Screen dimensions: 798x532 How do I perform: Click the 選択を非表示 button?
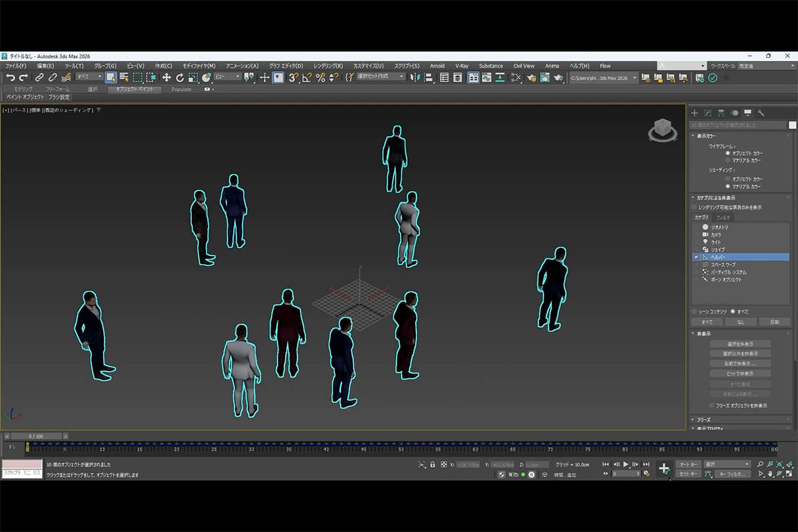[740, 344]
